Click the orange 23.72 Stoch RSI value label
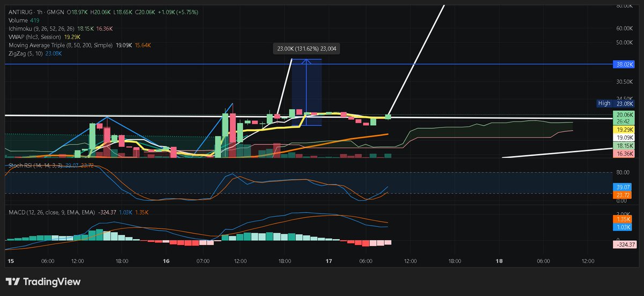The image size is (644, 296). click(x=623, y=194)
